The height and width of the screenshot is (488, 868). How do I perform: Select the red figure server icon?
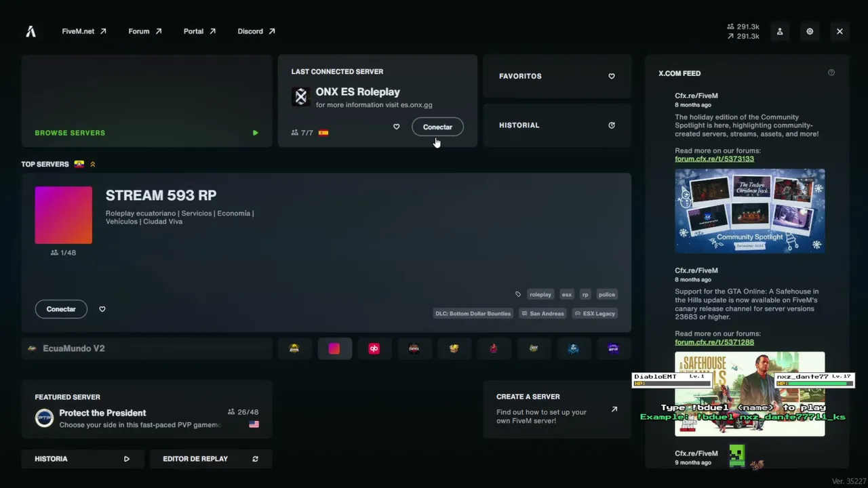[x=494, y=348]
